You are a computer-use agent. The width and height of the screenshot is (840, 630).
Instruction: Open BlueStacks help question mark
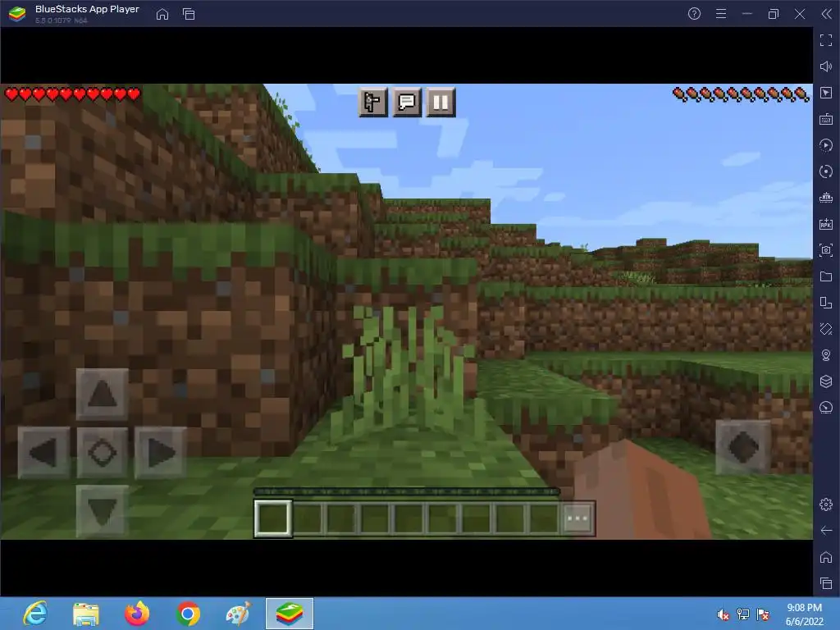694,14
